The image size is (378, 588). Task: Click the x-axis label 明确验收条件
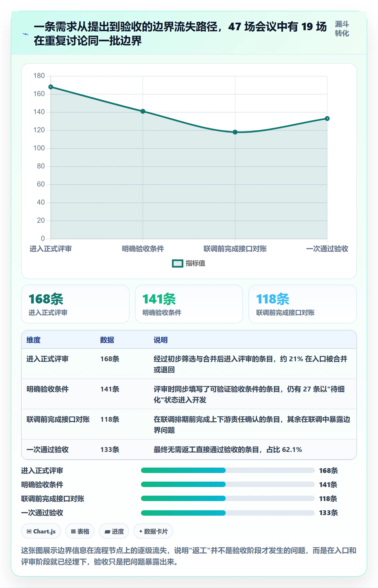143,249
